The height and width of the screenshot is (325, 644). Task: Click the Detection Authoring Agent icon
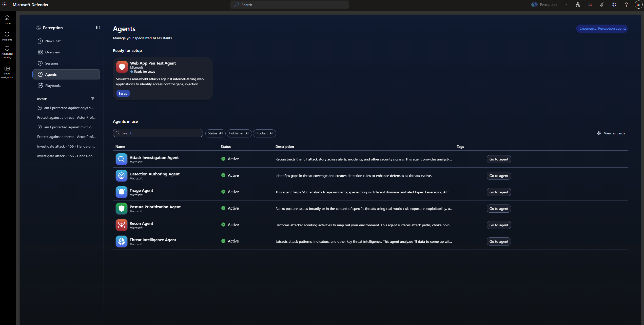pyautogui.click(x=122, y=176)
